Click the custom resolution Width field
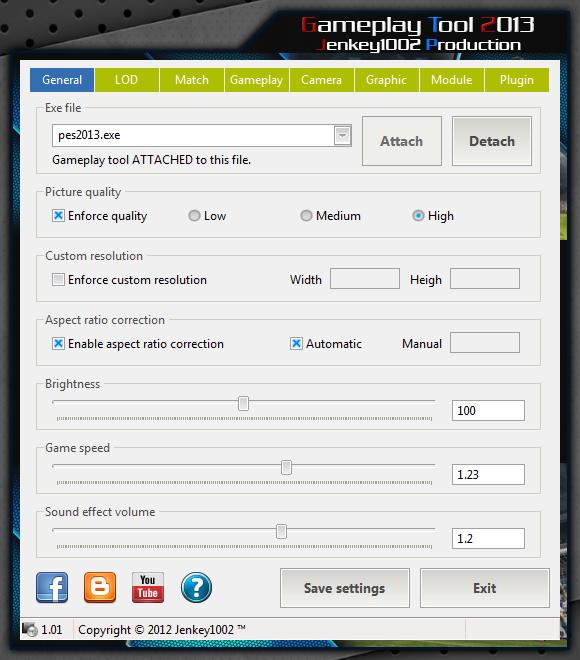This screenshot has height=660, width=580. pyautogui.click(x=365, y=279)
